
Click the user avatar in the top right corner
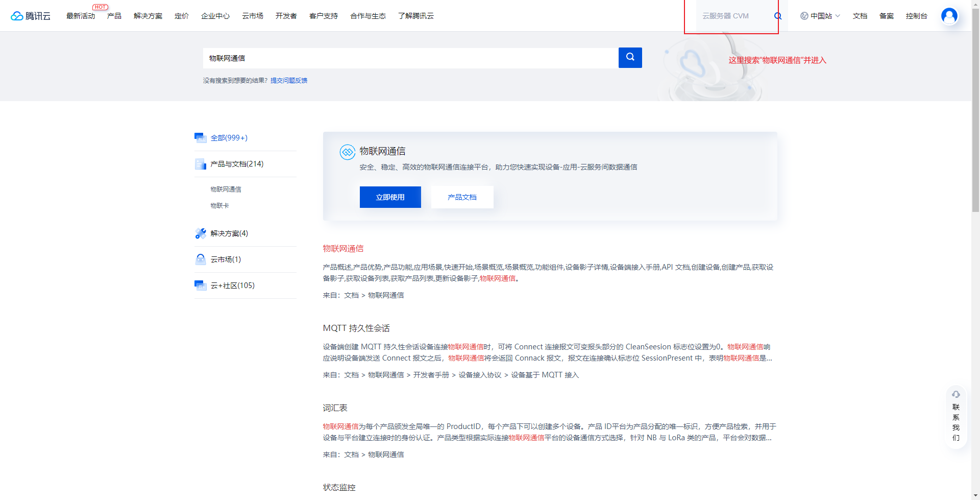coord(949,15)
